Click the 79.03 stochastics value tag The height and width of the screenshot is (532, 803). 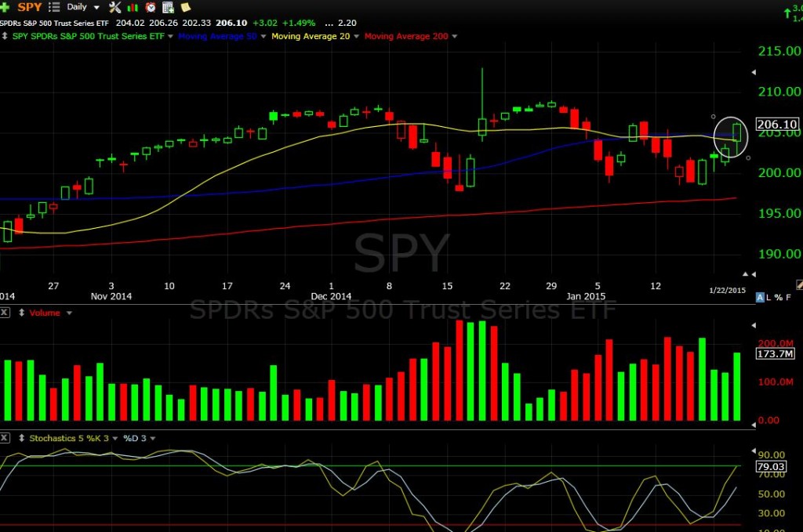point(771,466)
